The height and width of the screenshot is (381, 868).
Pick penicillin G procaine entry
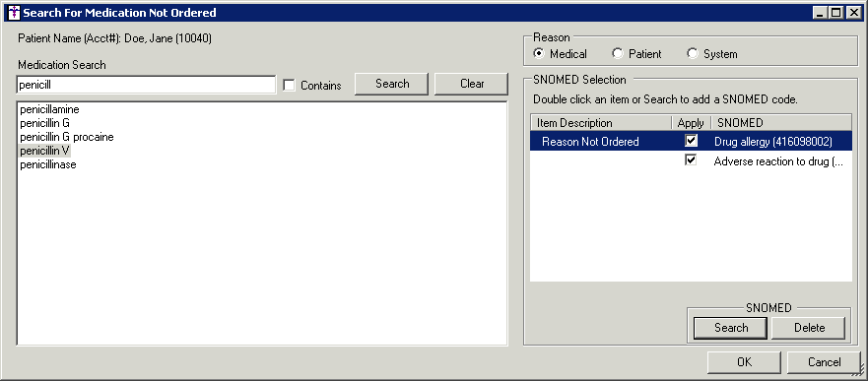(67, 137)
